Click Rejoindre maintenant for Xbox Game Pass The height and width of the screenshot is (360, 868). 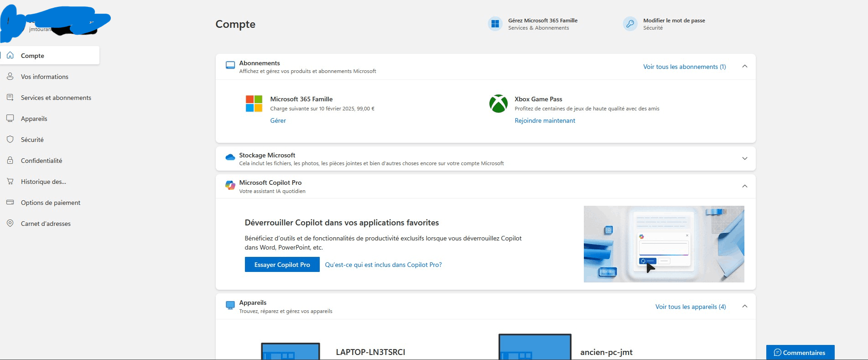click(x=545, y=120)
